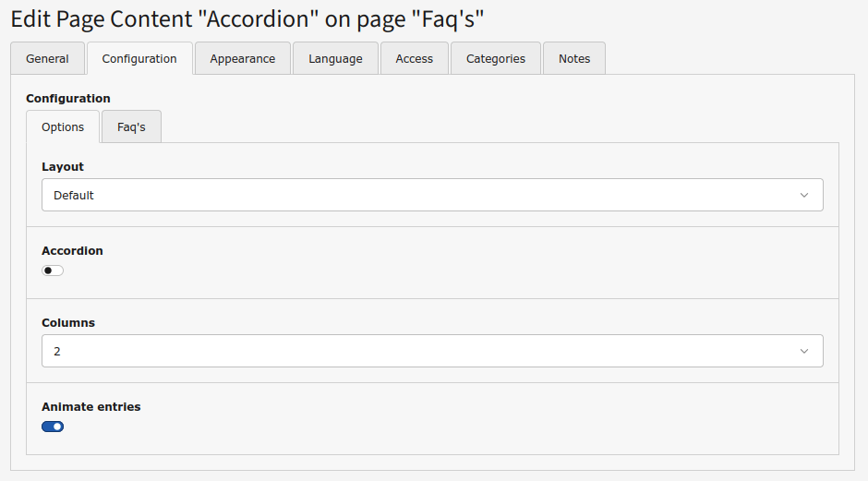
Task: Click the Animate entries label
Action: (91, 407)
